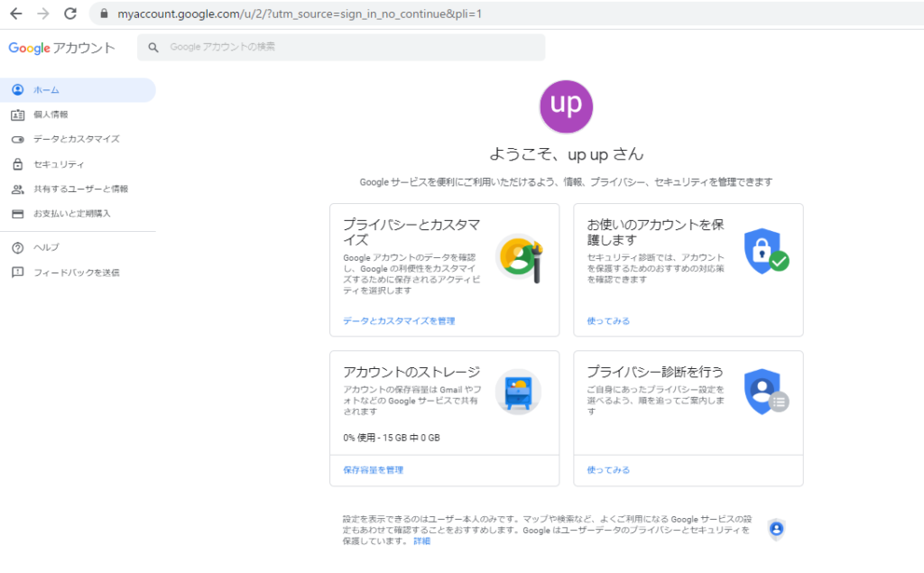Click the small footer privacy shield icon
The image size is (924, 573).
click(x=777, y=530)
